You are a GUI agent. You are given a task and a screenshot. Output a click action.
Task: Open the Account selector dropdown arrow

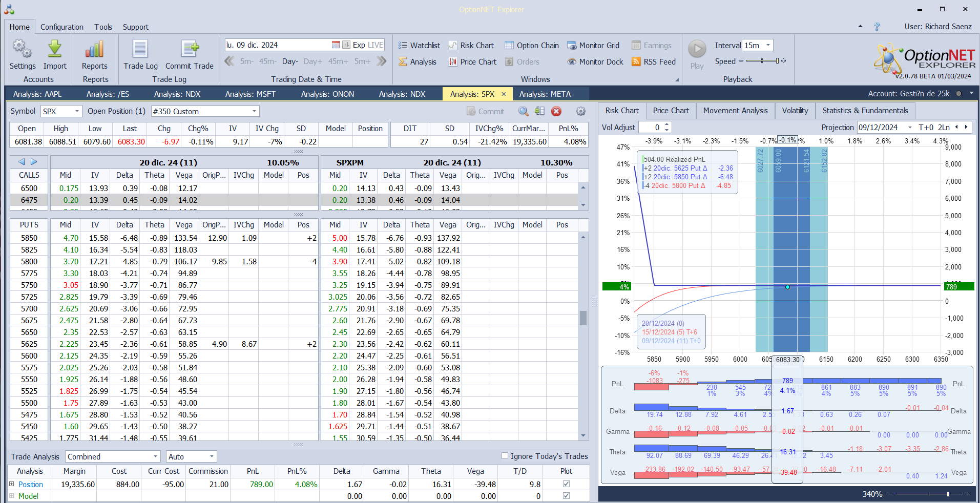[x=971, y=94]
